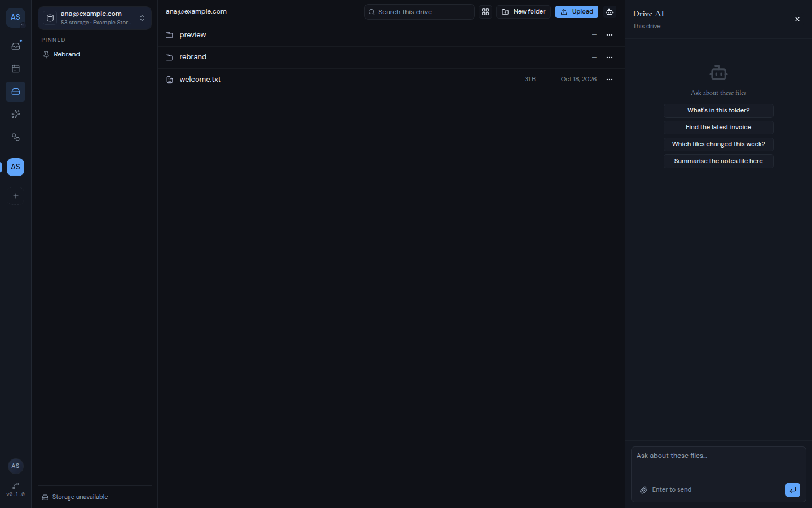Click the Oct 18, 2026 date
Viewport: 812px width, 508px height.
[579, 80]
